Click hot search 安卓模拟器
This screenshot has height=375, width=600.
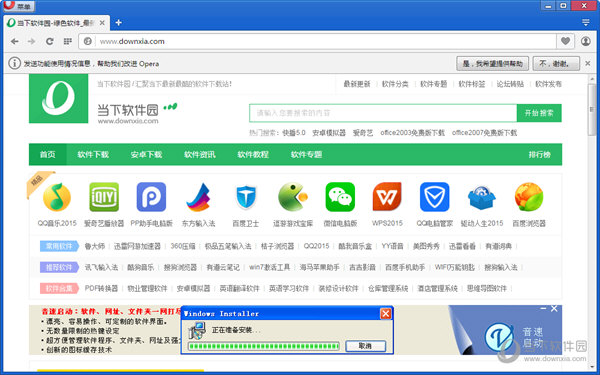point(329,133)
